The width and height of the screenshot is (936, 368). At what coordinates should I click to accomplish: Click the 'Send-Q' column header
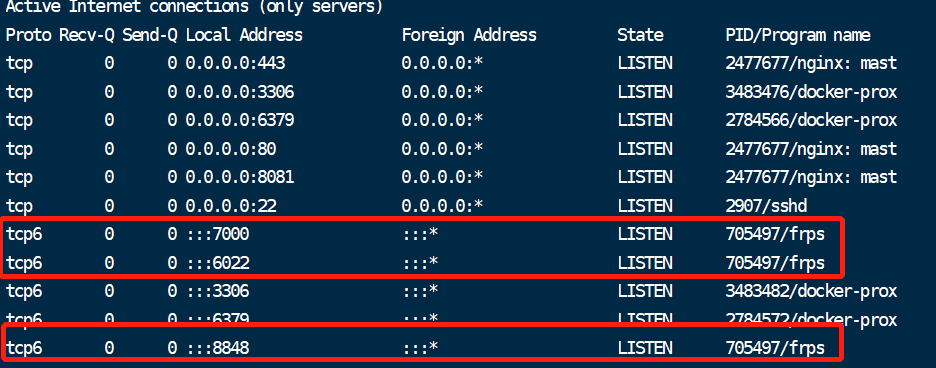click(150, 35)
